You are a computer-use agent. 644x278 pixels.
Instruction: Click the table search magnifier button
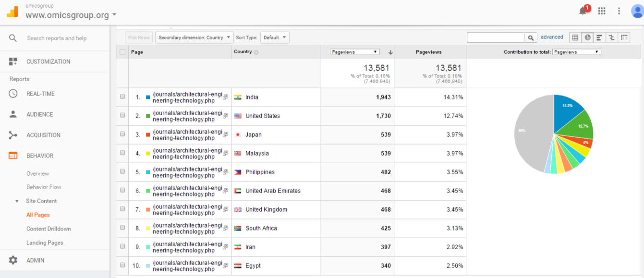tap(531, 37)
